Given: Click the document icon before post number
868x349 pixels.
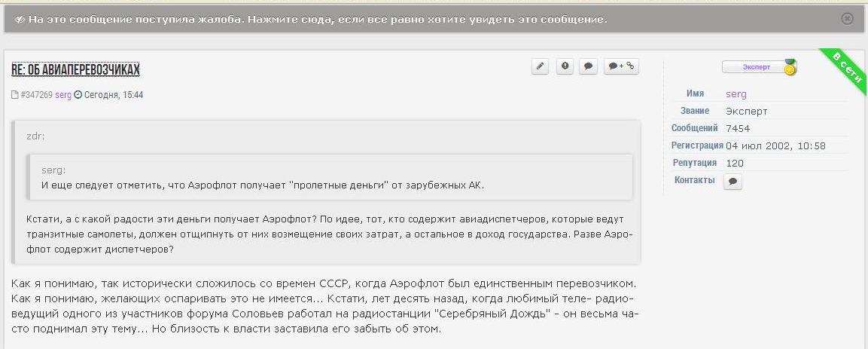Looking at the screenshot, I should click(14, 95).
